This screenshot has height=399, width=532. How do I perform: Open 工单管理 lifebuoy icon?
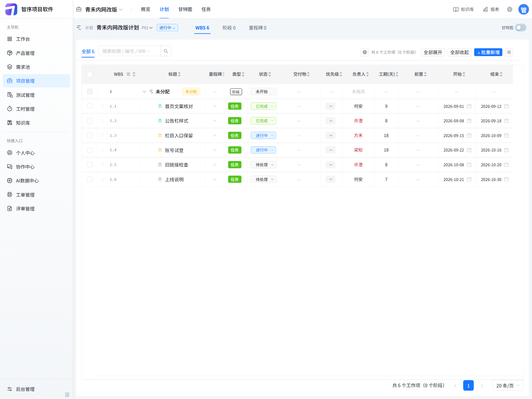(x=10, y=195)
